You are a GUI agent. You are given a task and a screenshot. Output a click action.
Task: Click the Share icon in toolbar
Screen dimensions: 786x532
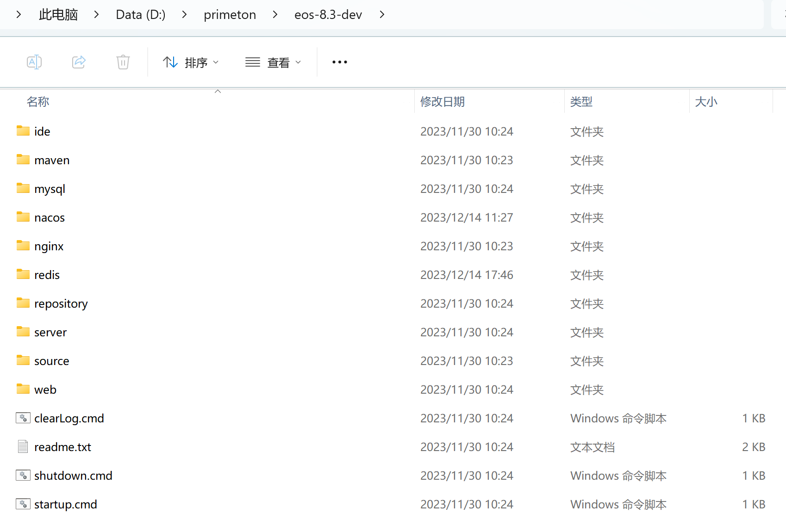pos(79,62)
